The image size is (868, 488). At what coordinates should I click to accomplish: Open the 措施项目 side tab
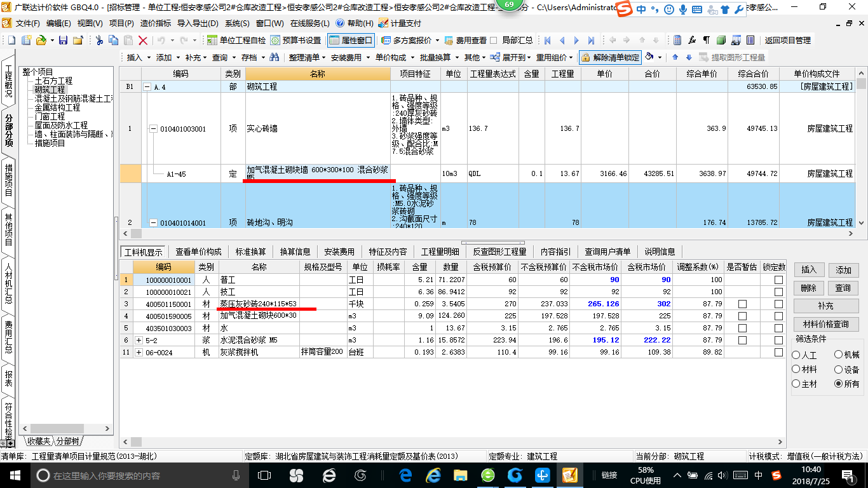click(x=8, y=180)
